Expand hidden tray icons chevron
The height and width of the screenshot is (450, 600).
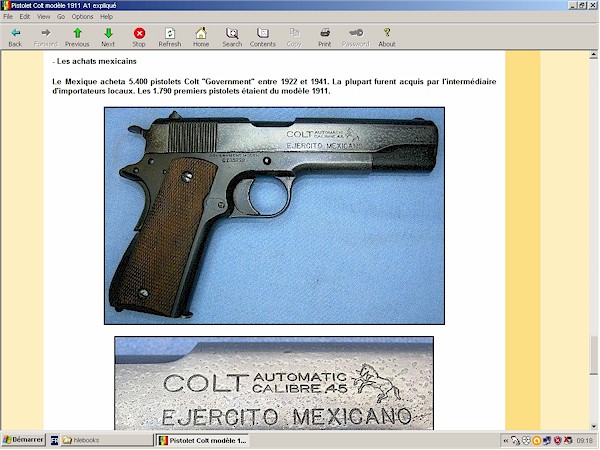505,441
